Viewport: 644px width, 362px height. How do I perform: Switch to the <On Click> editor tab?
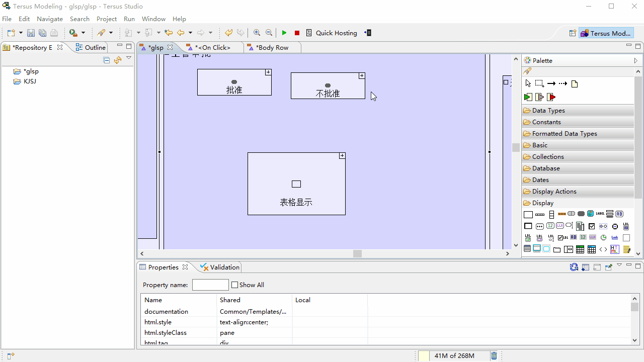212,47
